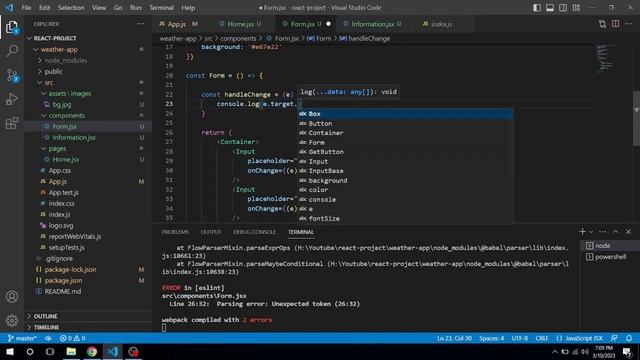The image size is (640, 360).
Task: Open the Explorer view in activity bar
Action: point(12,27)
